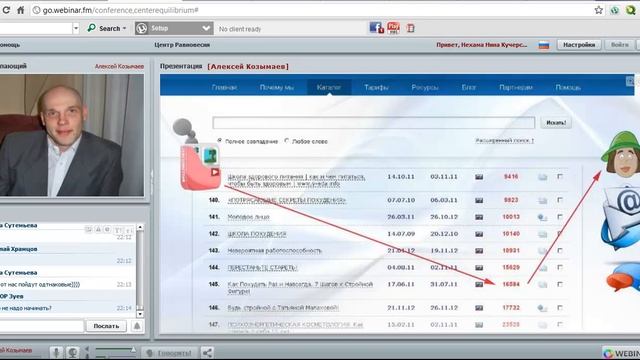This screenshot has height=360, width=640.
Task: Click the orange chat bubbles icon
Action: 623,278
